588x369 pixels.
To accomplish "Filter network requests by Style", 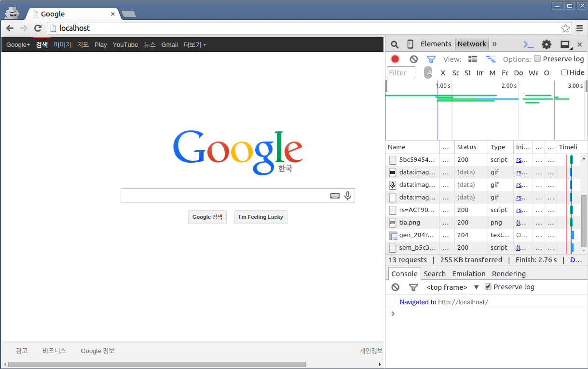I will click(467, 72).
